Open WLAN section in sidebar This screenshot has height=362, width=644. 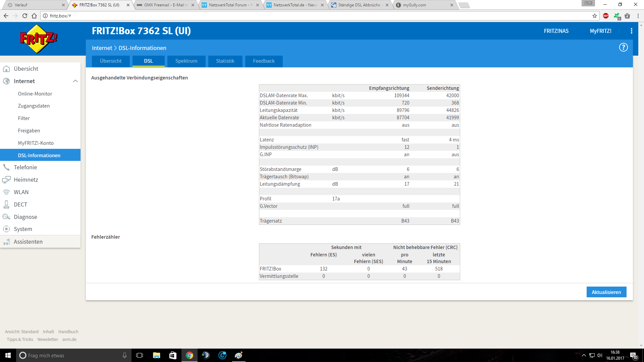coord(21,192)
